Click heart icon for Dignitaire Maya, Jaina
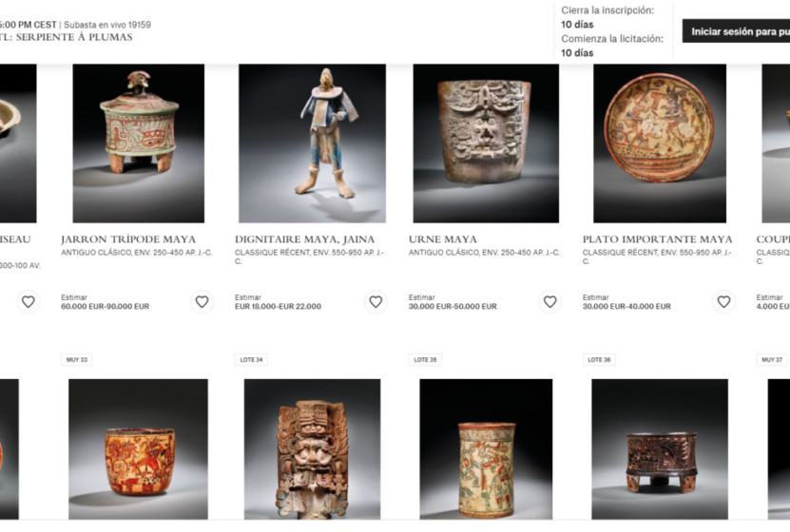This screenshot has width=790, height=532. [x=376, y=301]
